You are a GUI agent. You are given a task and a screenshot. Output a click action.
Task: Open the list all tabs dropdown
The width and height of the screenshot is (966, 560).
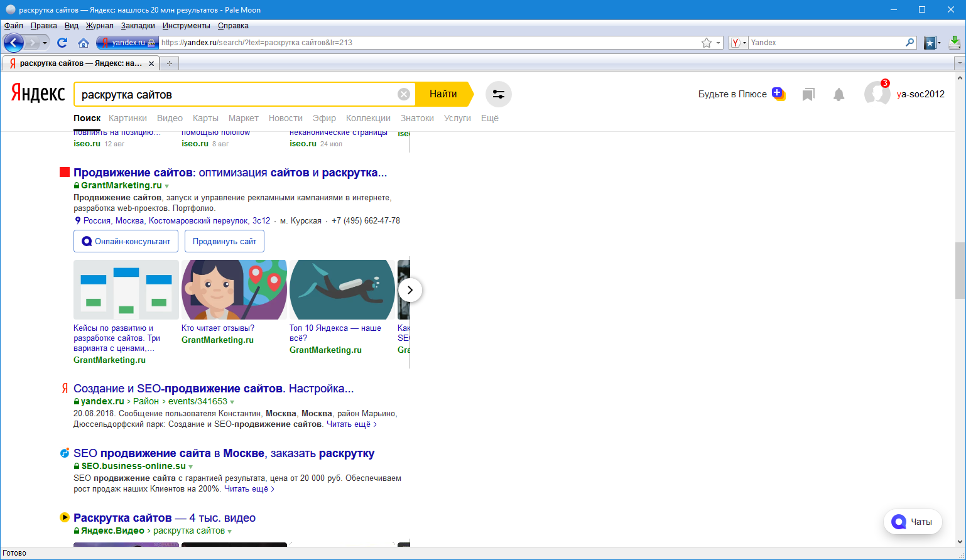959,63
